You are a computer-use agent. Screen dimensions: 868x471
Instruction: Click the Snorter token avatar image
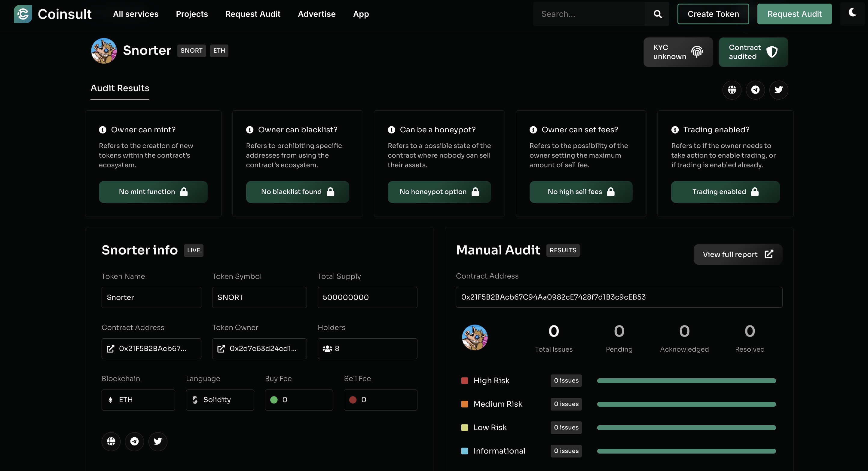pyautogui.click(x=104, y=51)
